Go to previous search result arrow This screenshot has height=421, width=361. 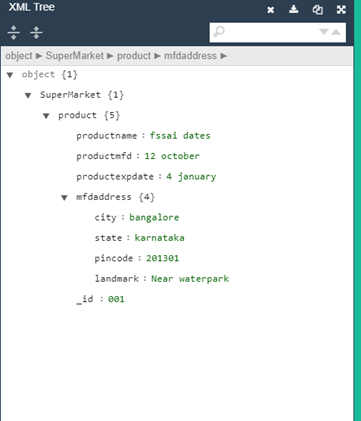click(336, 32)
